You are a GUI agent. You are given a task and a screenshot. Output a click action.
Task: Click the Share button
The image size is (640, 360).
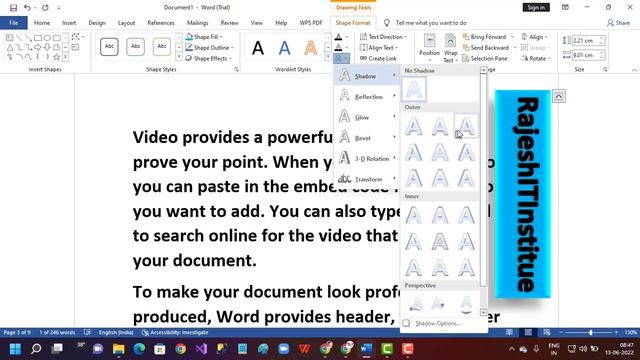[x=618, y=23]
